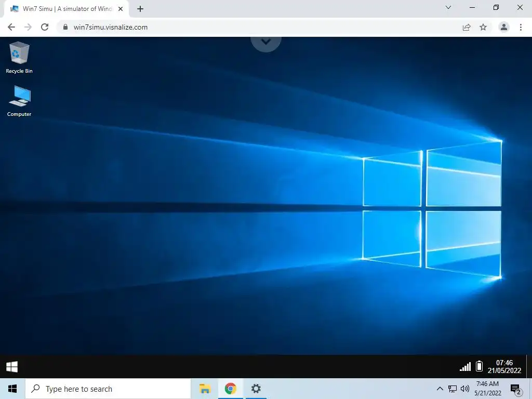Open the Chrome profile avatar menu
532x399 pixels.
point(504,27)
